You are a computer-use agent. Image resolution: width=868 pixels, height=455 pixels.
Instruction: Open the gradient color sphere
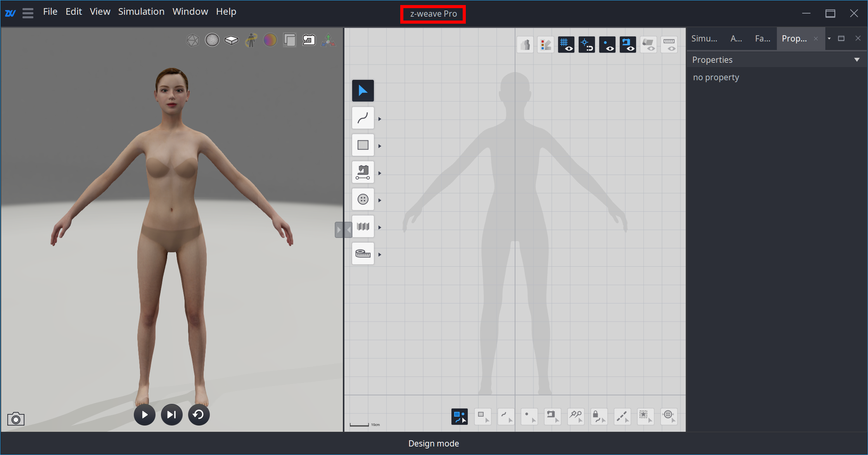click(x=270, y=40)
